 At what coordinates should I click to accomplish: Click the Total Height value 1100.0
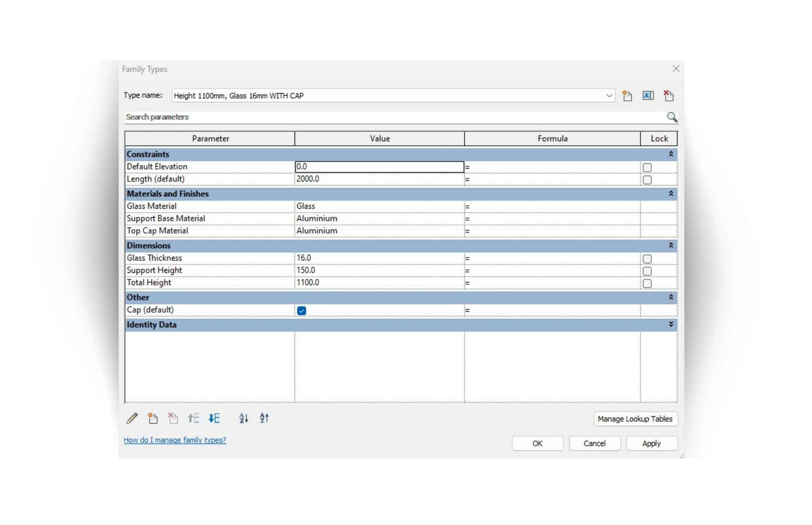[x=379, y=283]
